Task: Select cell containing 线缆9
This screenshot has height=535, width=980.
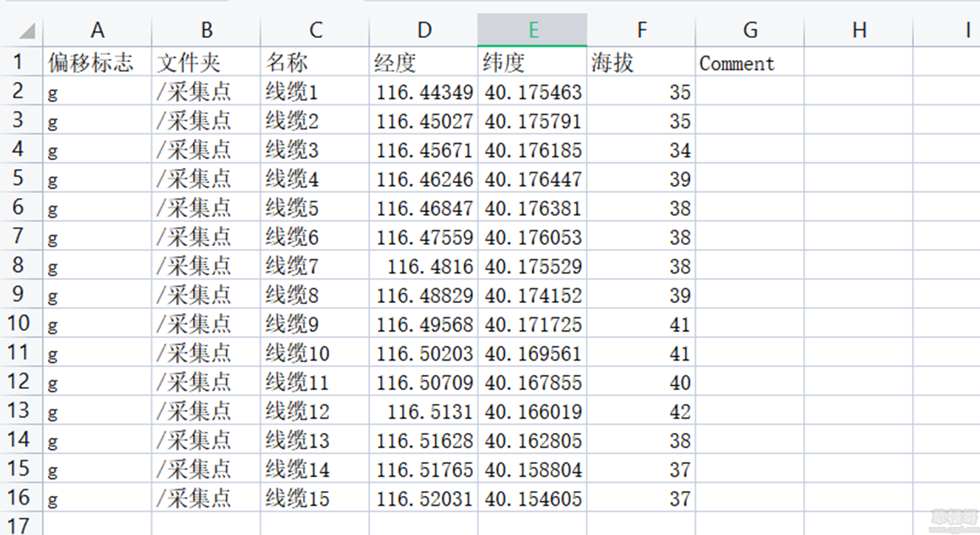Action: point(315,323)
